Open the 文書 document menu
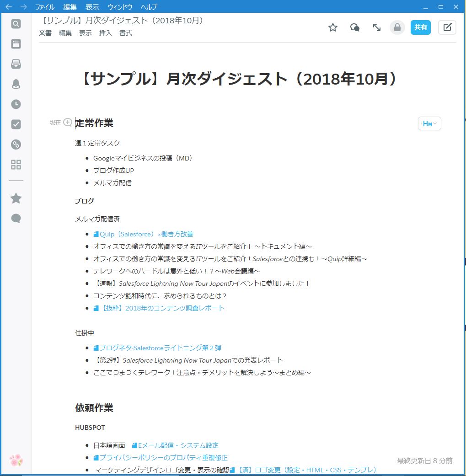The width and height of the screenshot is (466, 476). (45, 33)
